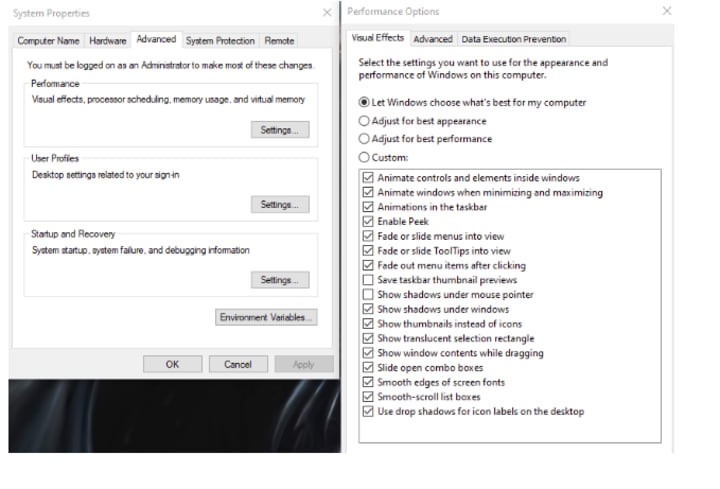Toggle Animate windows when minimizing and maximizing
Image resolution: width=720 pixels, height=489 pixels.
click(368, 192)
